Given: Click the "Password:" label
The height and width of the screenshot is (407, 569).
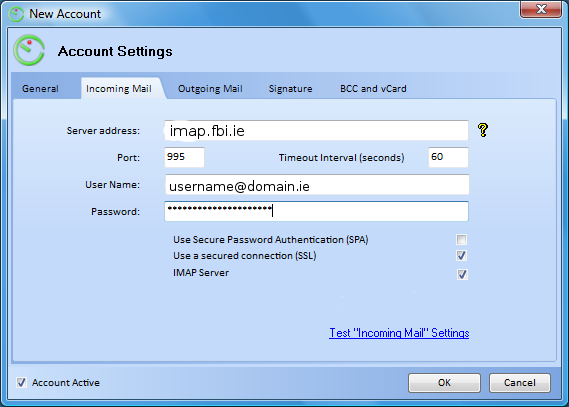Looking at the screenshot, I should click(115, 211).
